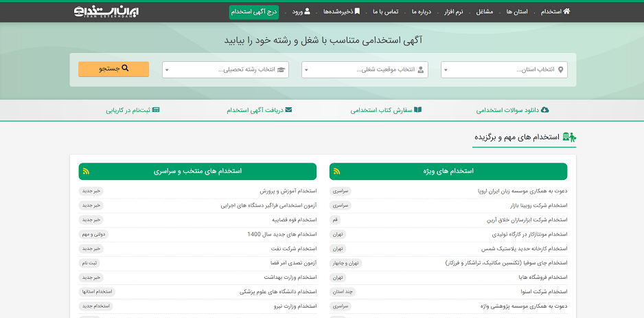Viewport: 644px width, 318px height.
Task: Click the ثبت نام tag
Action: coord(89,263)
